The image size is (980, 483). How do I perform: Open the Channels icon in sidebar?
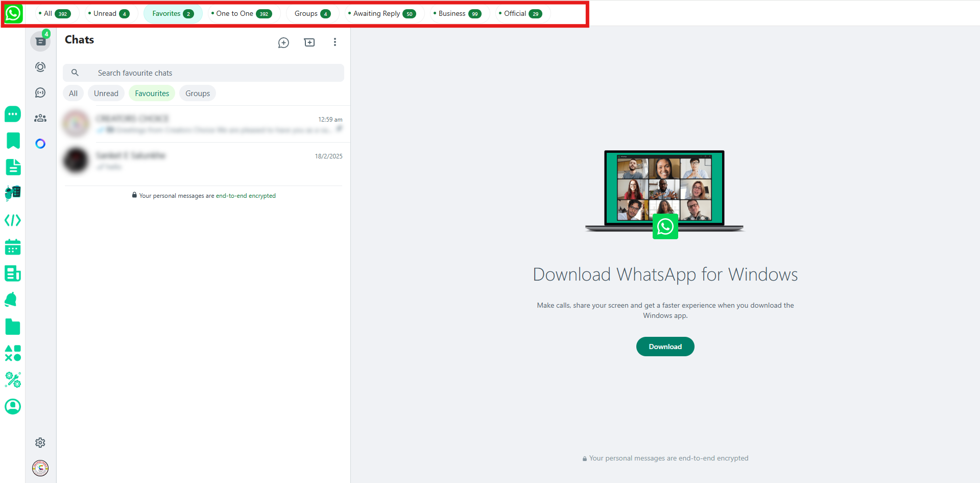40,93
